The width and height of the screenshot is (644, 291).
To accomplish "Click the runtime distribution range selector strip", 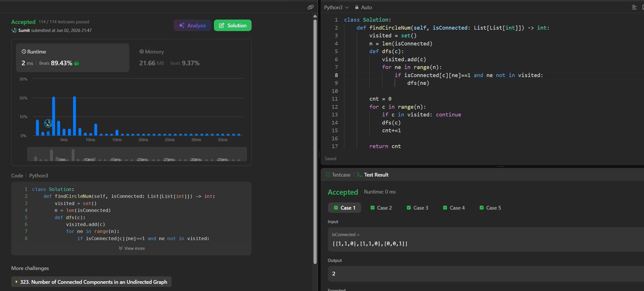I will point(137,154).
